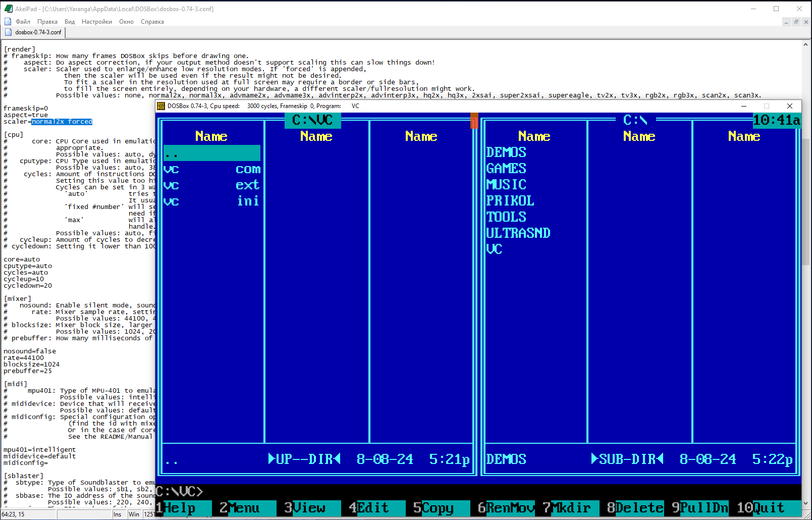Close the dosbox conf document with MDI close button
The image size is (812, 520).
(806, 22)
